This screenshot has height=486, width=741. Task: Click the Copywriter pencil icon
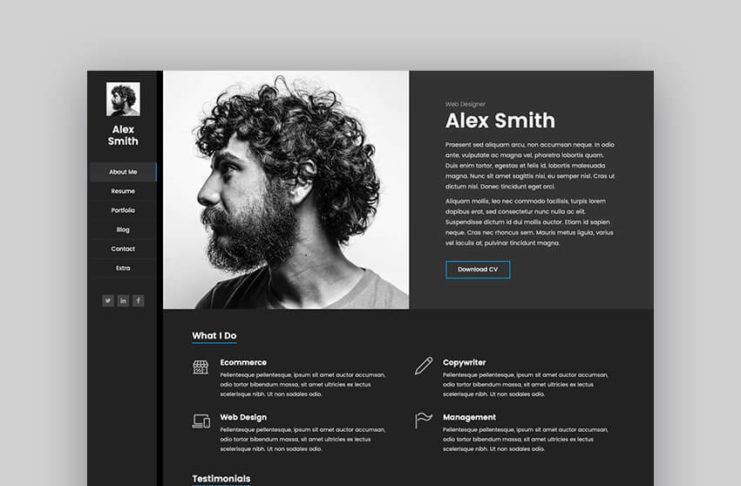(423, 366)
